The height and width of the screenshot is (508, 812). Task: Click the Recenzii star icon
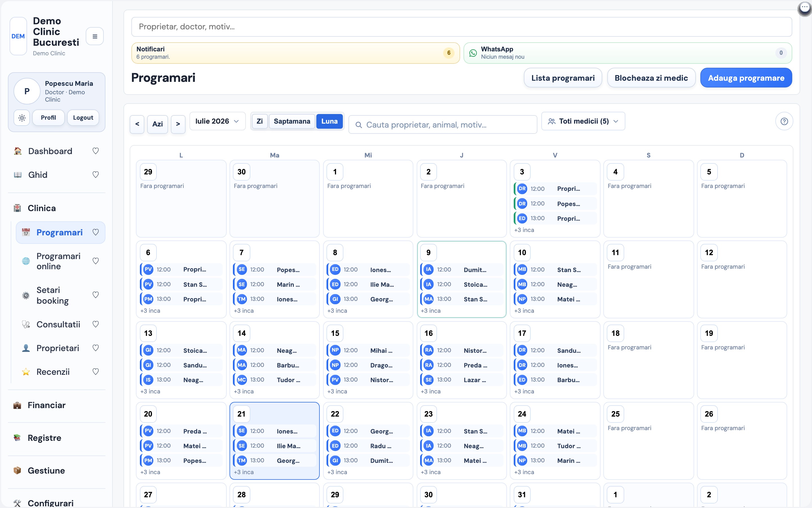[x=26, y=372]
